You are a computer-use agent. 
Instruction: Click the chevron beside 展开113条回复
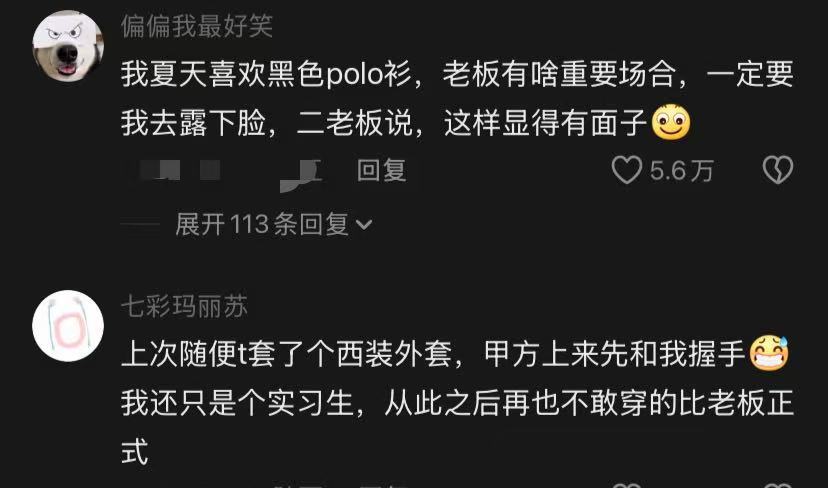click(x=364, y=226)
